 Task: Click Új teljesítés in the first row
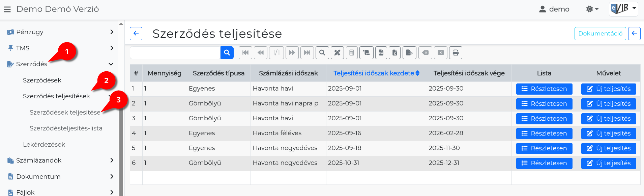coord(609,89)
